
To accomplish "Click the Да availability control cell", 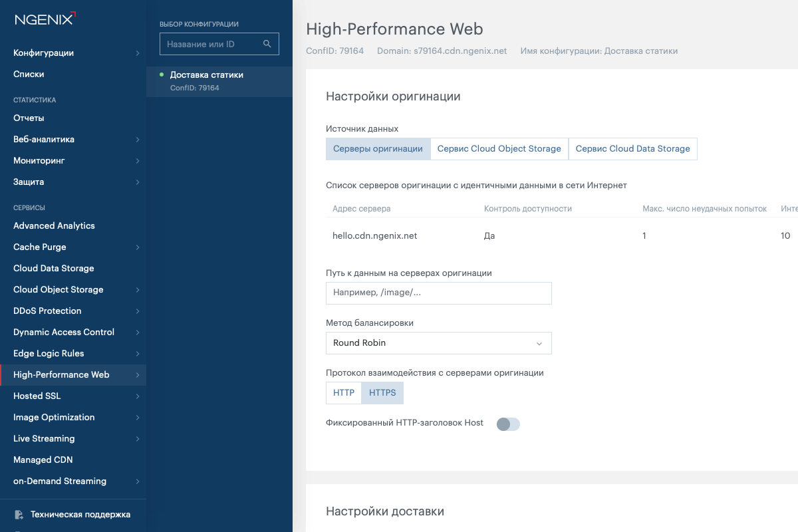I will (489, 236).
